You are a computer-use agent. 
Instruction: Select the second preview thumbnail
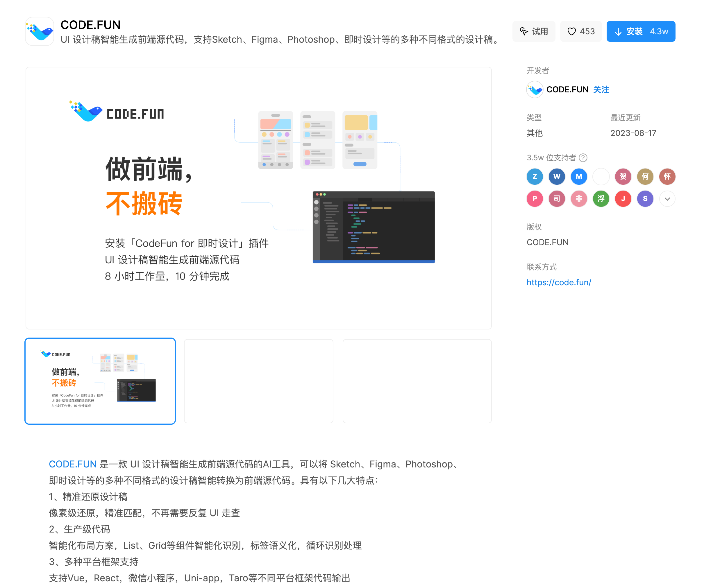click(x=258, y=381)
